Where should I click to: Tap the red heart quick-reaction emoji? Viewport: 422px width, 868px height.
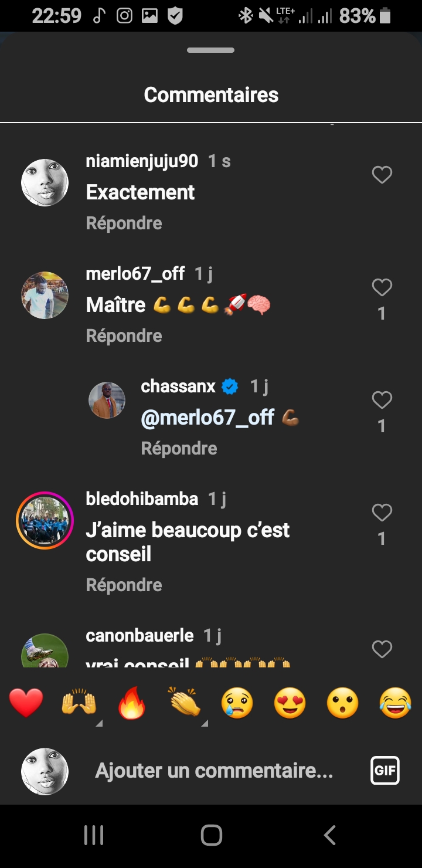pos(26,703)
